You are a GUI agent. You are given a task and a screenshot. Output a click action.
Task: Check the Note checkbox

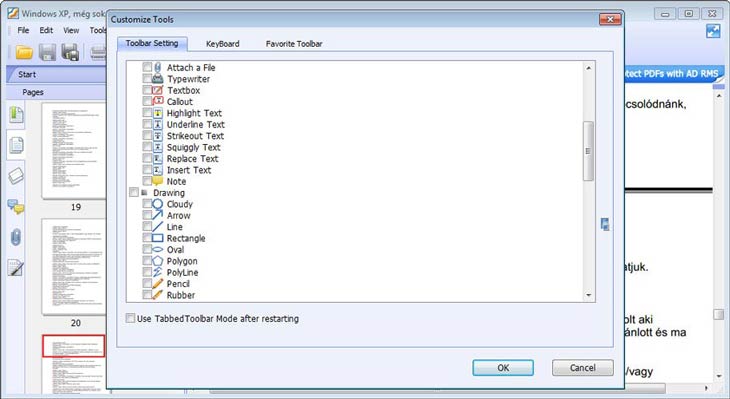147,181
